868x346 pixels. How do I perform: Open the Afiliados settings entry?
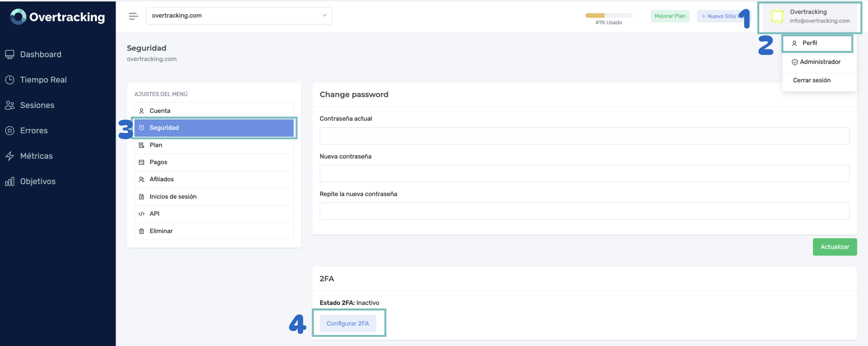(x=214, y=179)
